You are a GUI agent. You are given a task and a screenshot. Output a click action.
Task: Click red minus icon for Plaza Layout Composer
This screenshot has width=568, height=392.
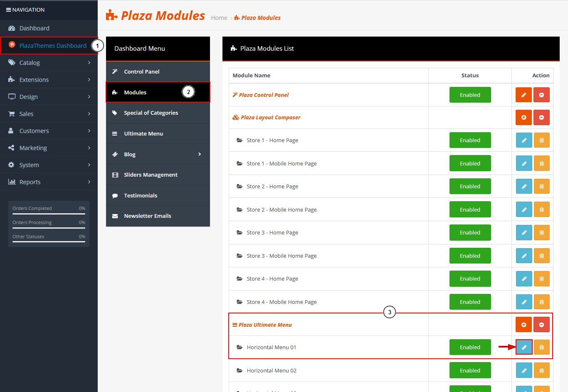coord(541,117)
